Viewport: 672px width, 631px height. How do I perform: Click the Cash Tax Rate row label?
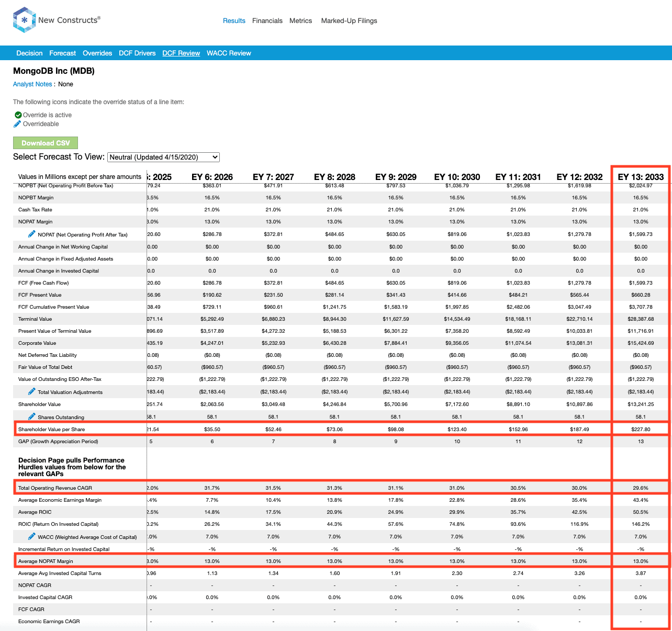(x=35, y=210)
